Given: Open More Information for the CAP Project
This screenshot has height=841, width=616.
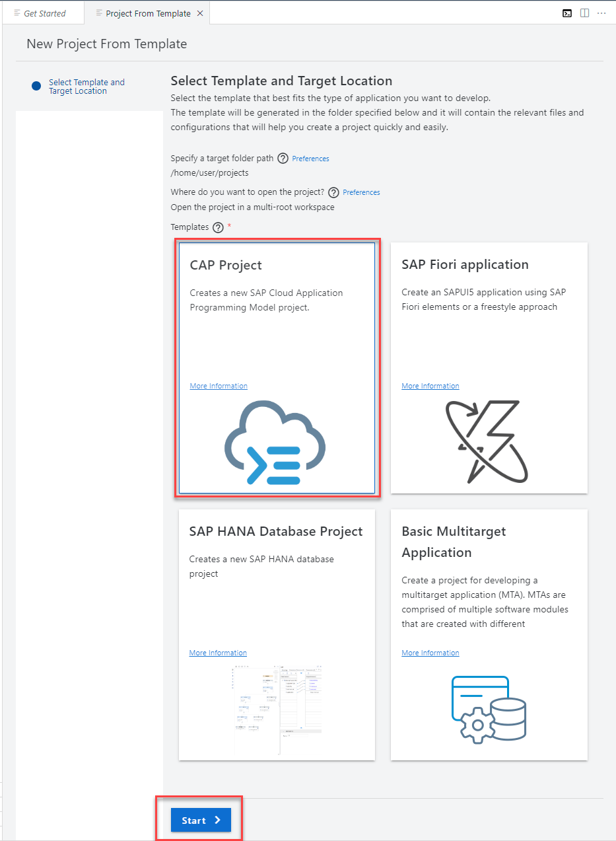Looking at the screenshot, I should coord(218,385).
